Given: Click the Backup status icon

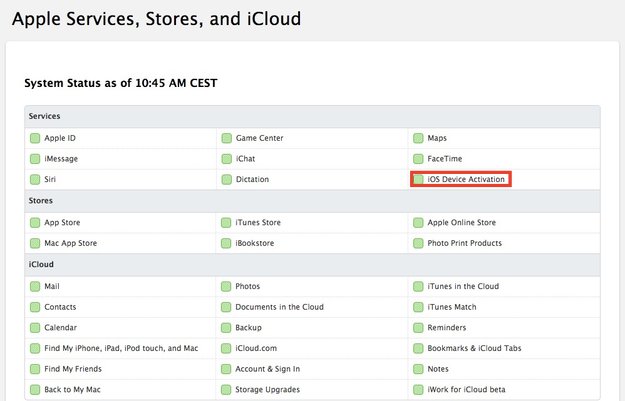Looking at the screenshot, I should pos(226,328).
